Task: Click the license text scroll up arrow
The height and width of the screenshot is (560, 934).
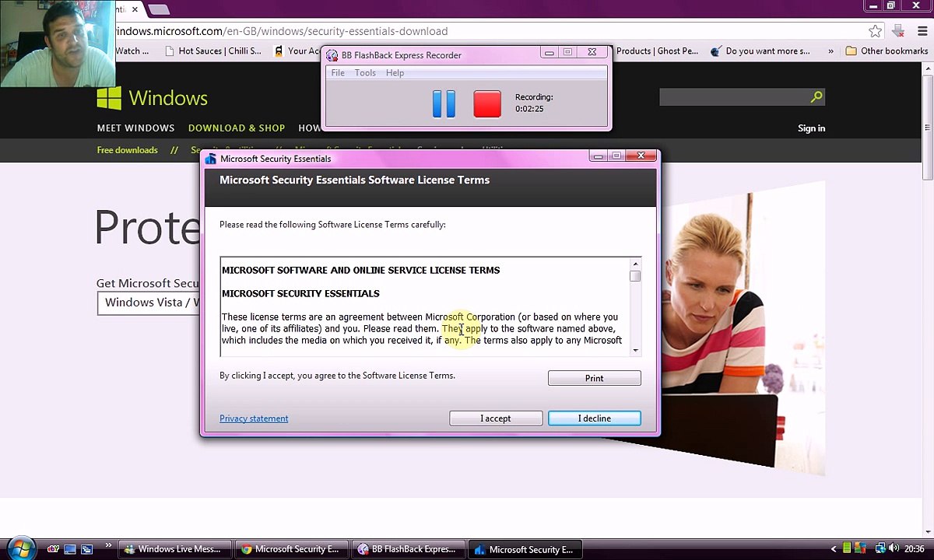Action: [x=635, y=264]
